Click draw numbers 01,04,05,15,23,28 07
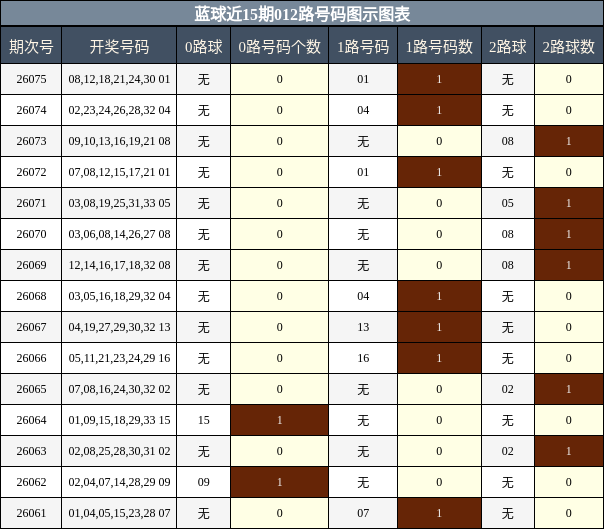This screenshot has width=604, height=529. [x=119, y=513]
